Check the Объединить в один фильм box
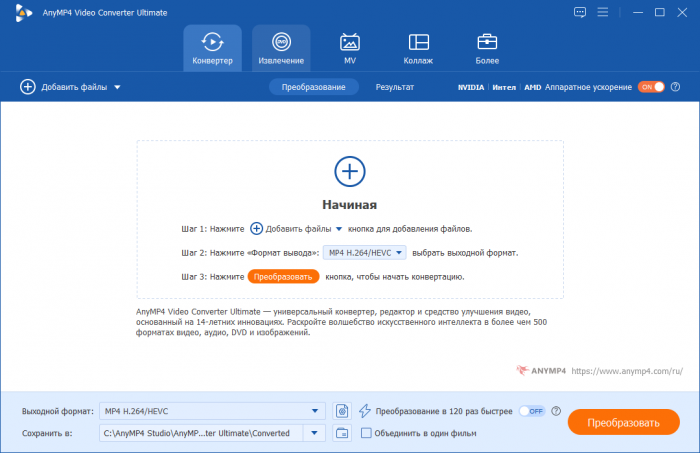Screen dimensions: 700x453 coord(366,433)
